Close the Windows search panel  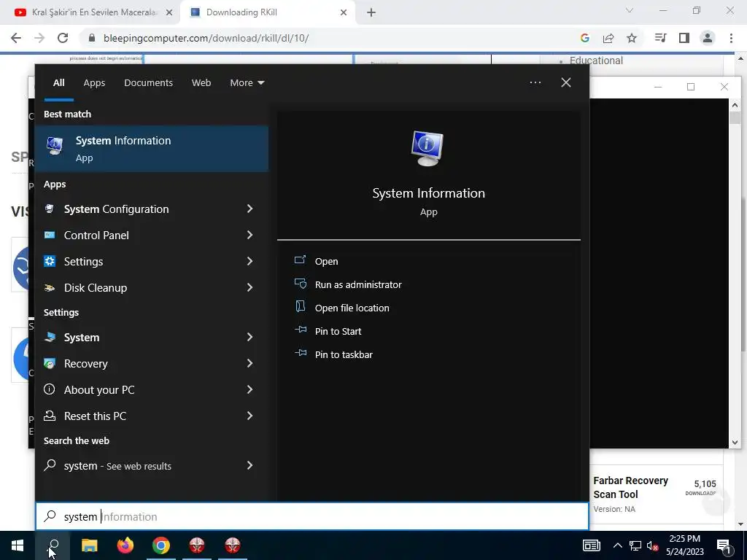click(566, 82)
